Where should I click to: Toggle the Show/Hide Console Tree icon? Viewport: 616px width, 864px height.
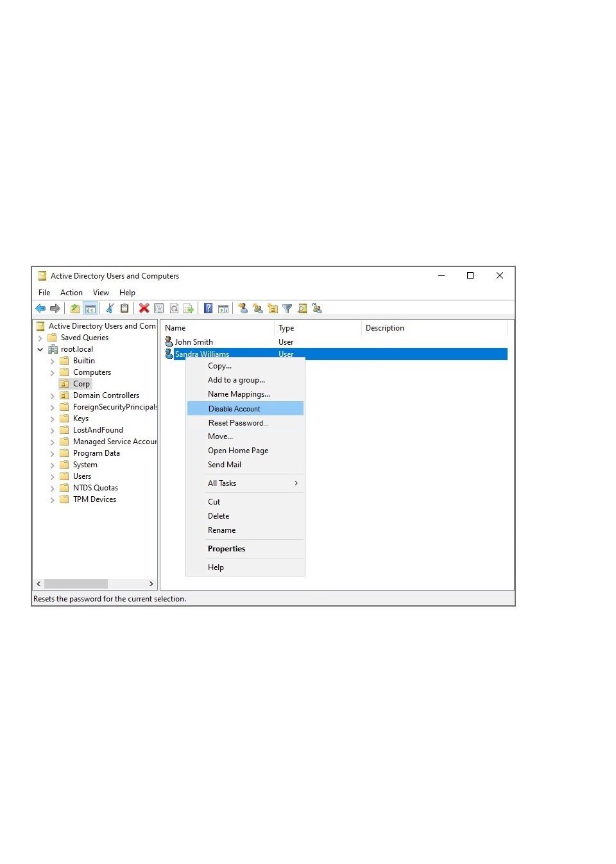point(90,309)
